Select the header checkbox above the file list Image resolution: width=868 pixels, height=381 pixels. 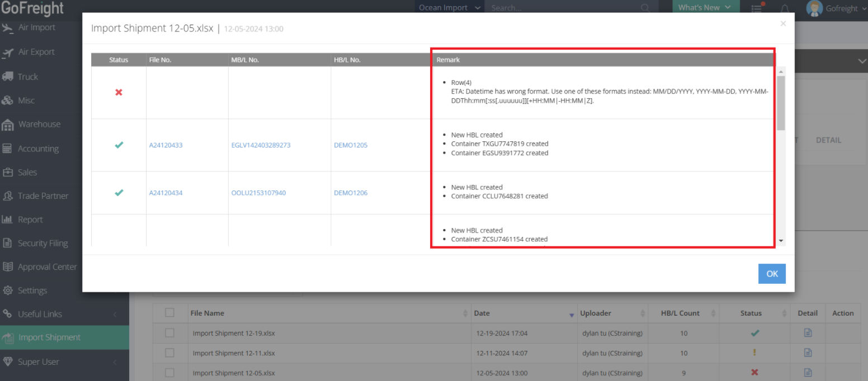(170, 313)
